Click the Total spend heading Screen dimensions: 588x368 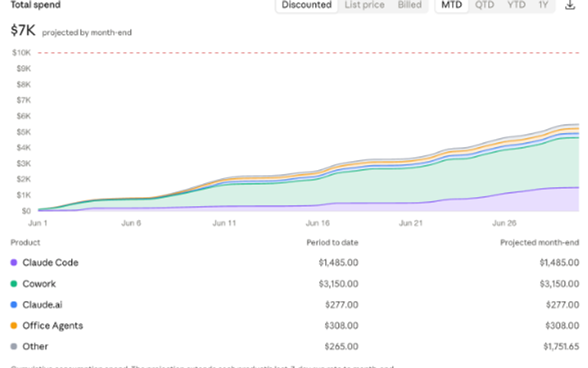pyautogui.click(x=35, y=5)
